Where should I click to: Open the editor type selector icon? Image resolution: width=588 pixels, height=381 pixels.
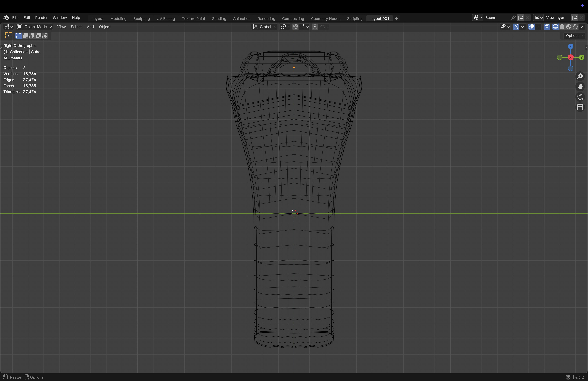click(x=9, y=27)
